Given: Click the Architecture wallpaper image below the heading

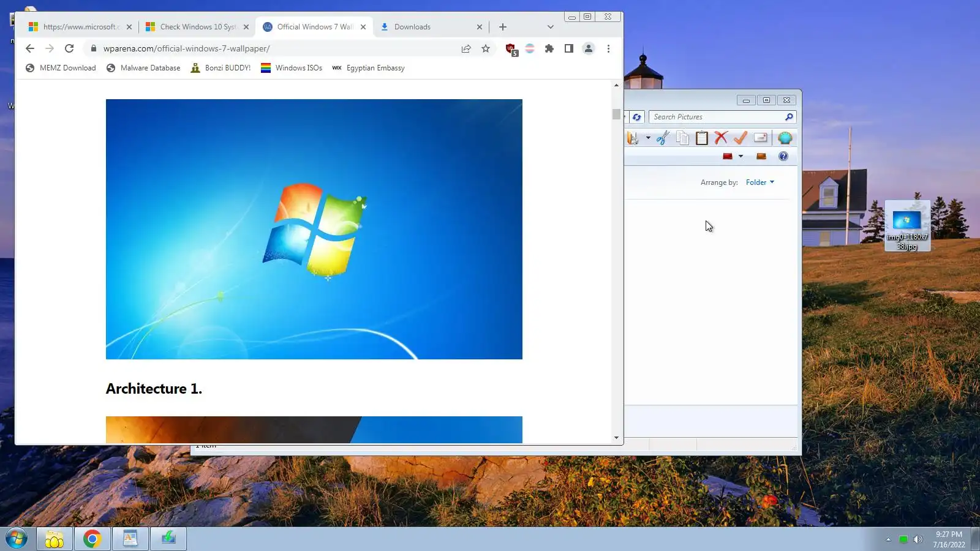Looking at the screenshot, I should [314, 430].
